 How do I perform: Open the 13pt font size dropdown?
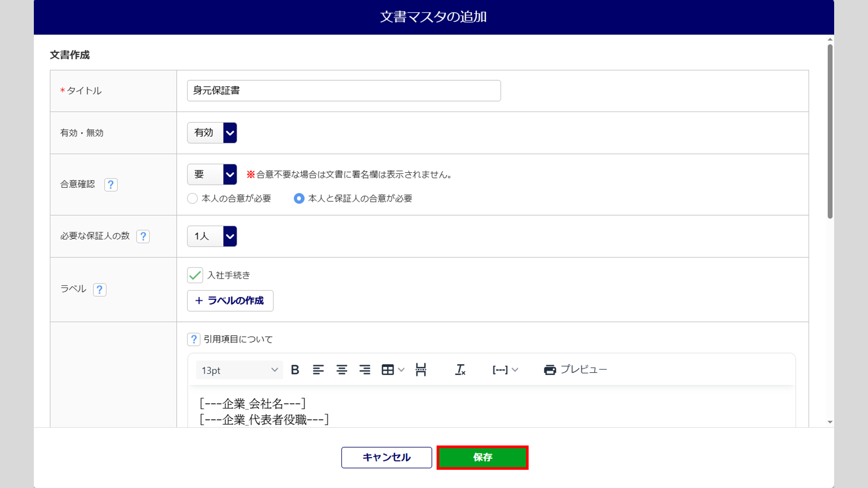239,370
